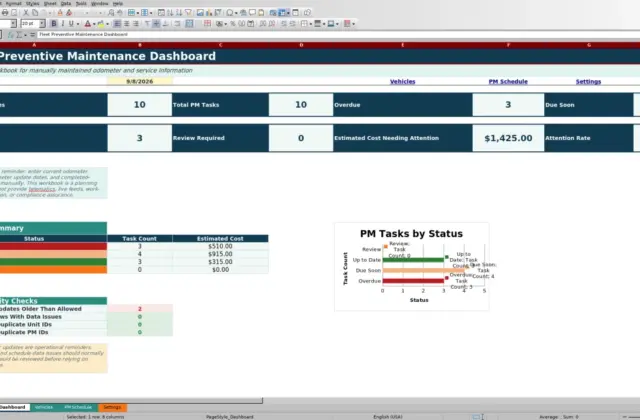Click the AutoFilter funnel icon
Screen dimensions: 640x420
(x=188, y=13)
